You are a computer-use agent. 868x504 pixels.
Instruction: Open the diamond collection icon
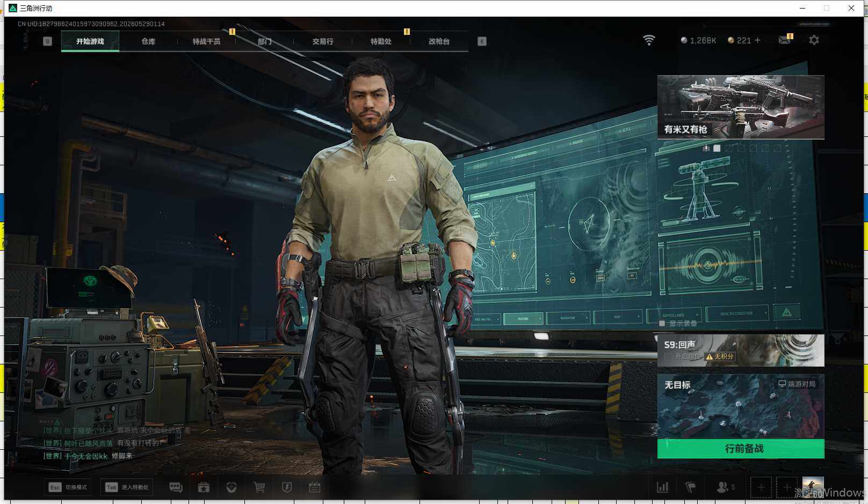[232, 487]
